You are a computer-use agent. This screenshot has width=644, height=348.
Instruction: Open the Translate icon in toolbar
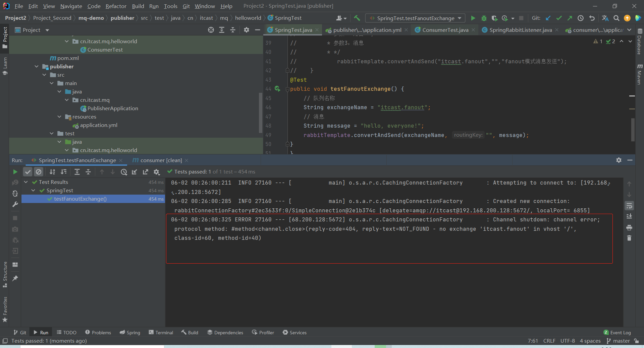tap(605, 18)
